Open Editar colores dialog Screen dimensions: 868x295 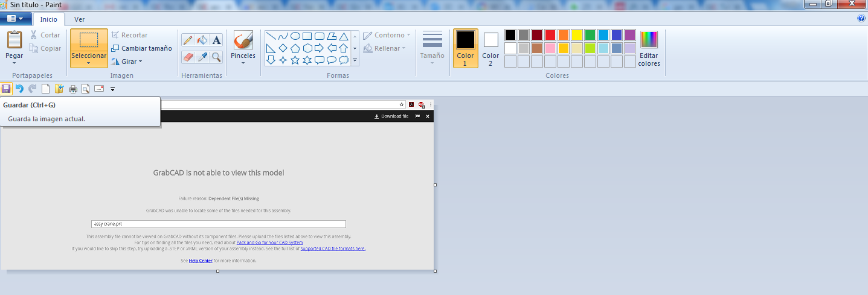pos(649,48)
